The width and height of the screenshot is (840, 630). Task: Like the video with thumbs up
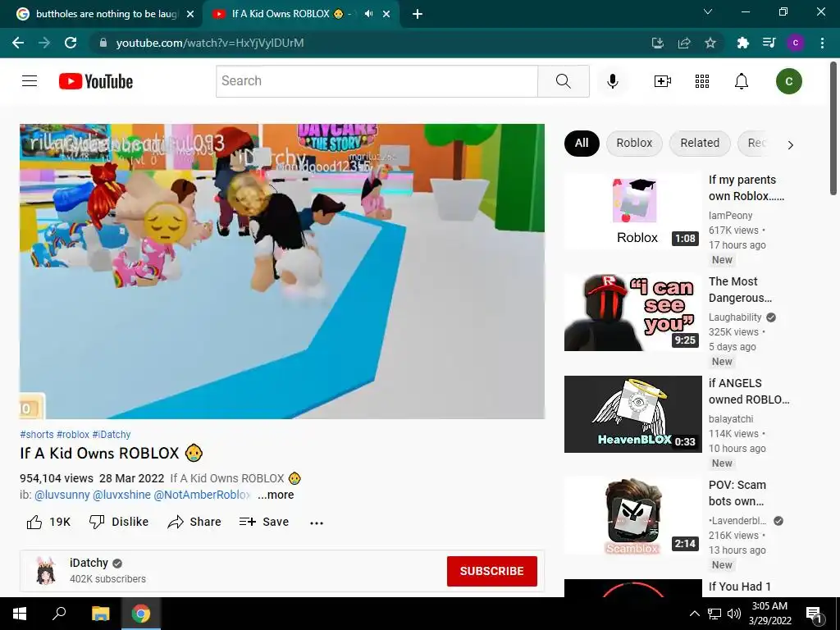[48, 522]
